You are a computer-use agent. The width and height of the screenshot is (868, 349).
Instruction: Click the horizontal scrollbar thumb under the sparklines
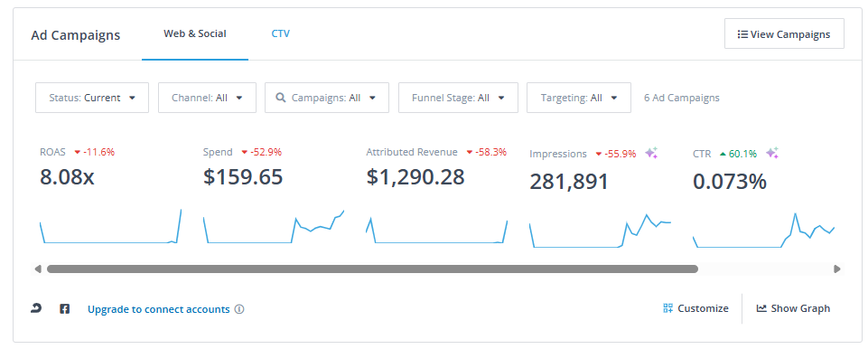(372, 269)
